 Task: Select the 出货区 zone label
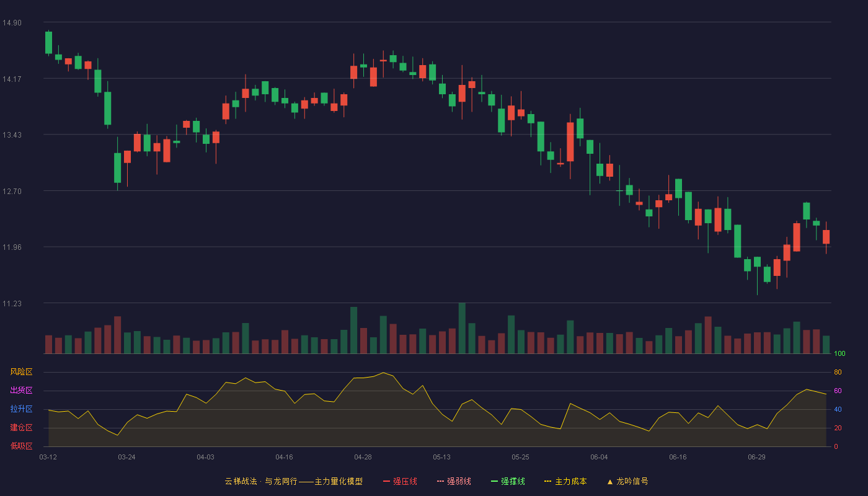[x=21, y=391]
